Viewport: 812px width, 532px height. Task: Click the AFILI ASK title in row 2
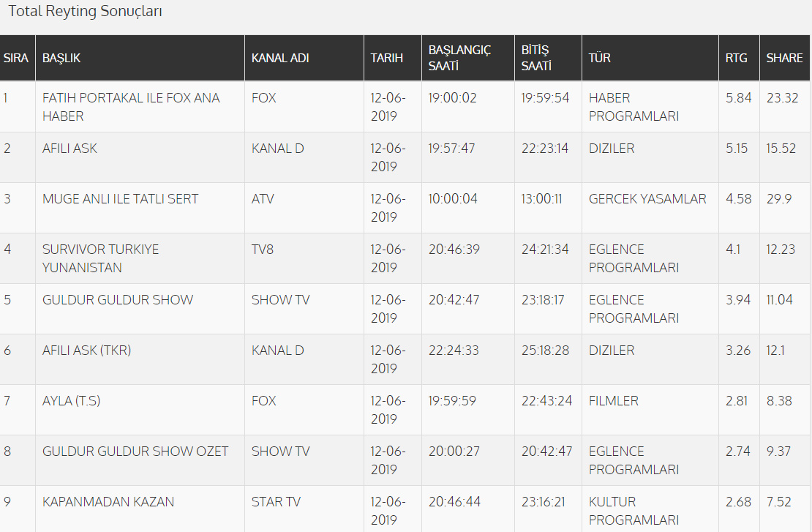69,149
